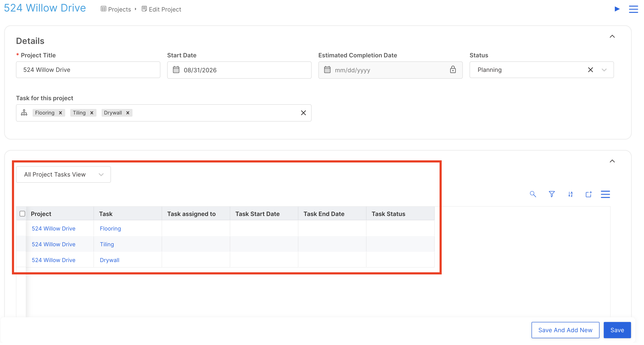644x345 pixels.
Task: Go to Projects breadcrumb
Action: coord(119,9)
